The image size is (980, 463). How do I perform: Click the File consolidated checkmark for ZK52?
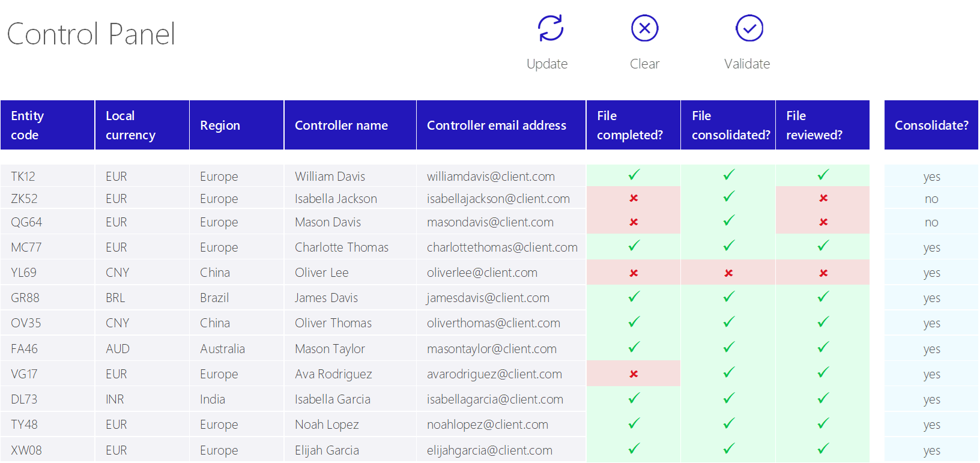tap(728, 196)
